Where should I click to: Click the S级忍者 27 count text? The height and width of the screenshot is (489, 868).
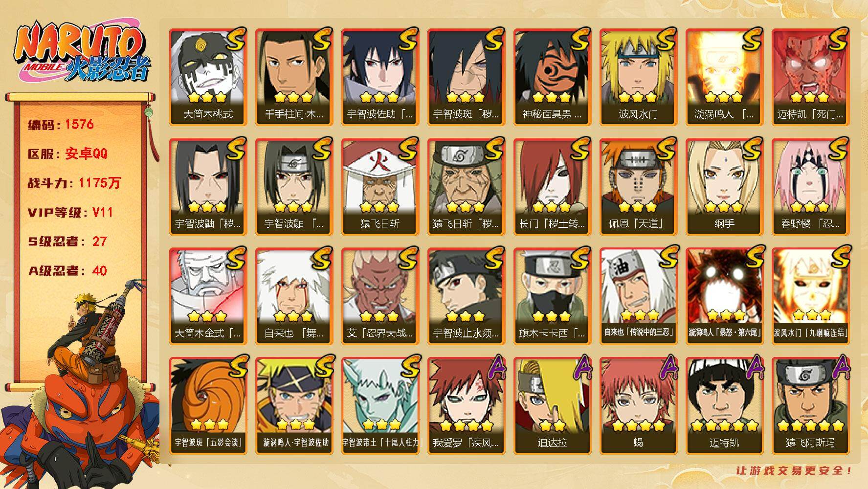(67, 242)
